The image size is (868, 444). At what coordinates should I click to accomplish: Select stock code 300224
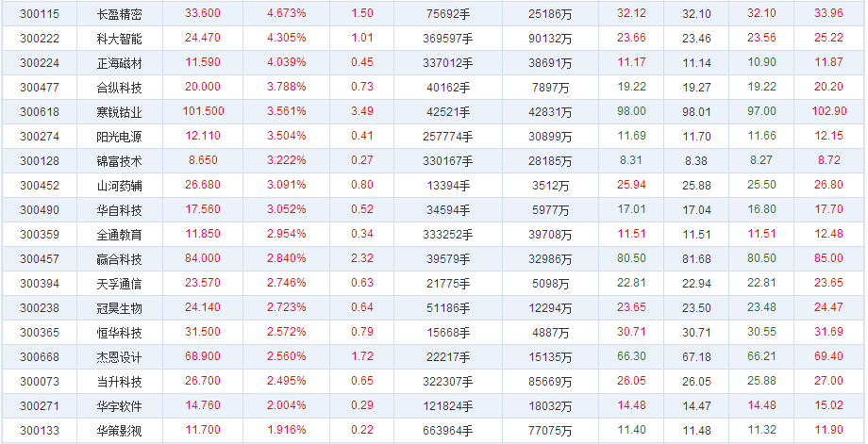[x=40, y=63]
